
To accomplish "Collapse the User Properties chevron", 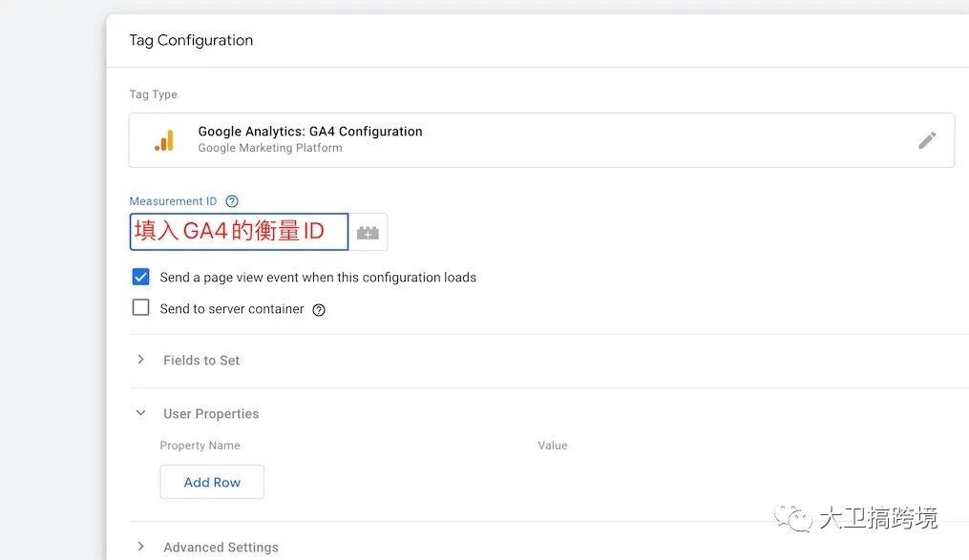I will (141, 413).
